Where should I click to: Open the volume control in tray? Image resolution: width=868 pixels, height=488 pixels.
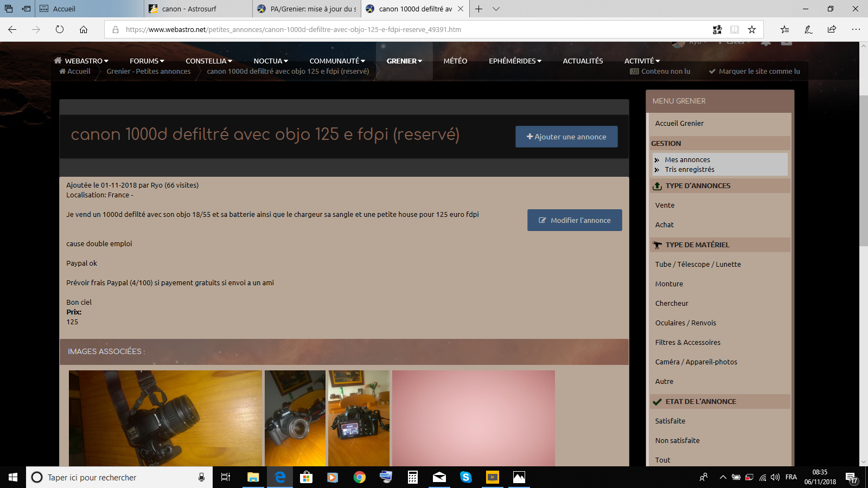775,477
